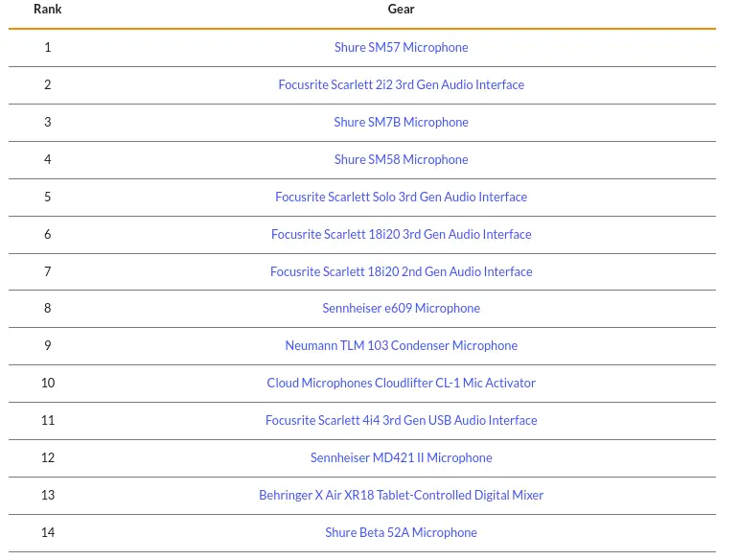
Task: Open Neumann TLM 103 Condenser Microphone link
Action: click(x=401, y=346)
